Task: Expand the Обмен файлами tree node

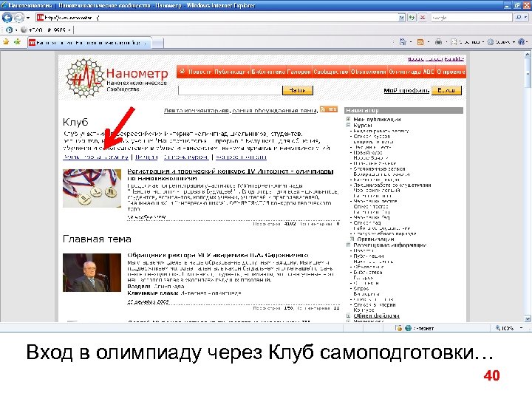Action: pos(348,316)
